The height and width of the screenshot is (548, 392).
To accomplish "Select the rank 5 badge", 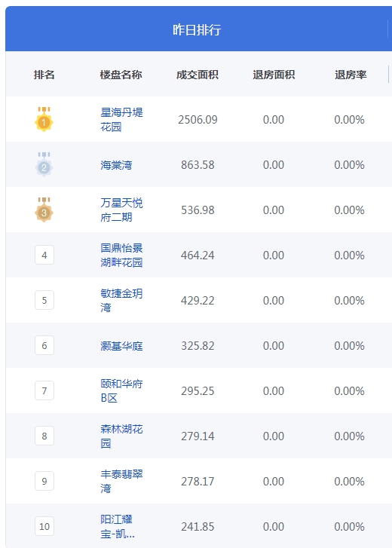I will 44,300.
